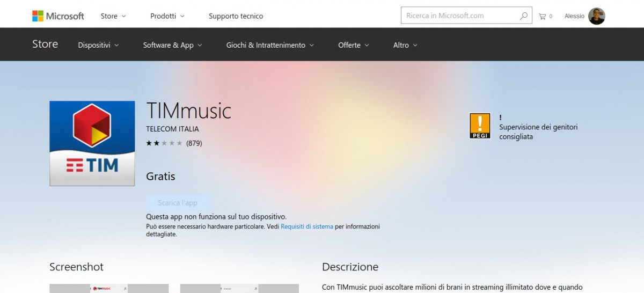Click Supervisione dei genitori consigliata text
Screen dimensions: 644x293
pos(538,132)
